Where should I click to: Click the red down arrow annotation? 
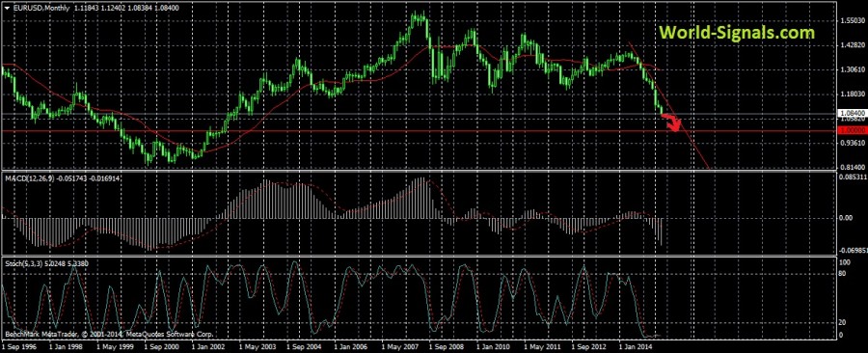(672, 122)
